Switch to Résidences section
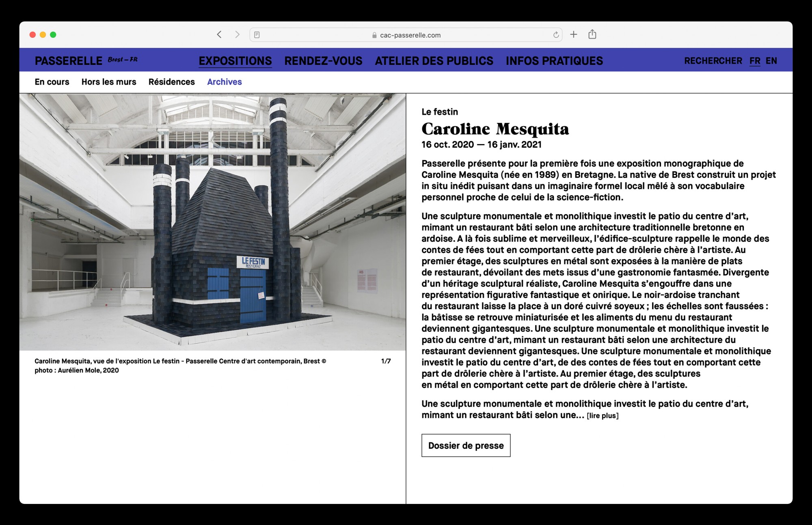Image resolution: width=812 pixels, height=525 pixels. 171,82
